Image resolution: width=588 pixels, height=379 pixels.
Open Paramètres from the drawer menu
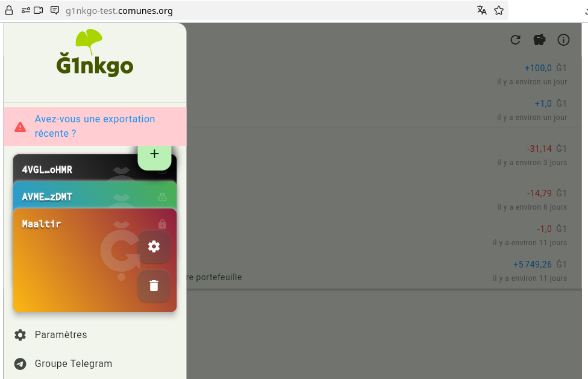click(61, 334)
